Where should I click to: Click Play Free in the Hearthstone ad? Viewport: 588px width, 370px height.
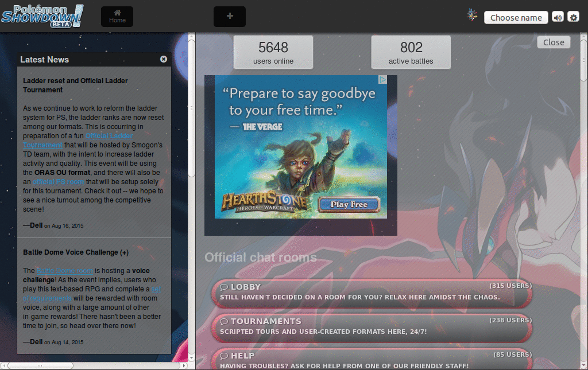349,204
